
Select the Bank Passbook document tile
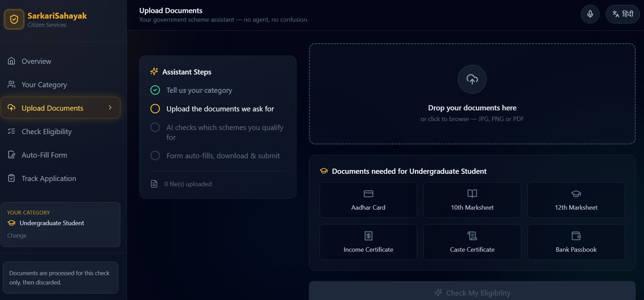pos(576,242)
